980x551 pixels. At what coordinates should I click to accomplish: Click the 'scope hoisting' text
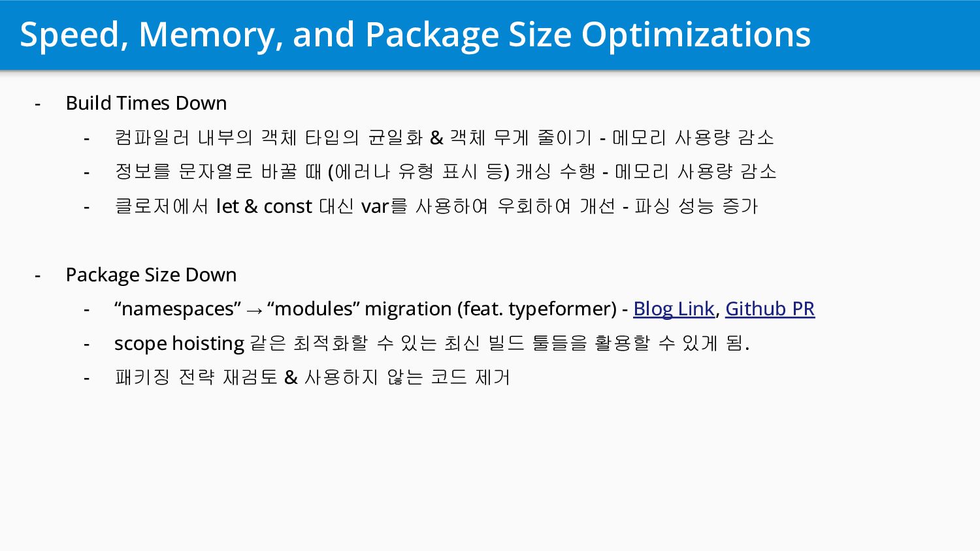click(x=179, y=343)
